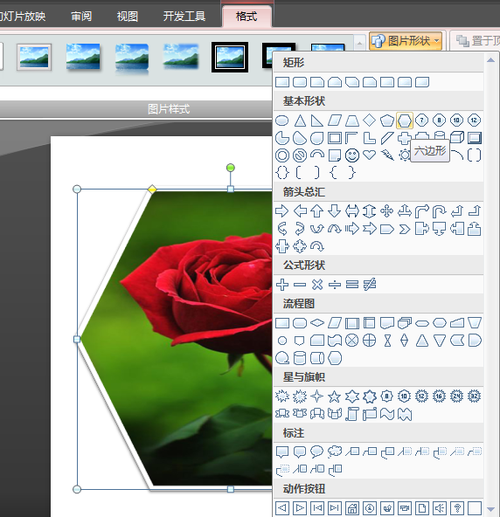Pick the division sign equation shape
Screen dimensions: 500x517
click(x=334, y=284)
